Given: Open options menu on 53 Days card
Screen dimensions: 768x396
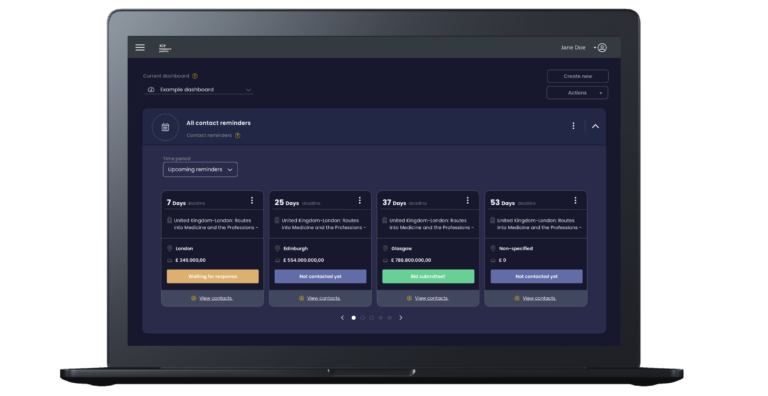Looking at the screenshot, I should tap(575, 200).
